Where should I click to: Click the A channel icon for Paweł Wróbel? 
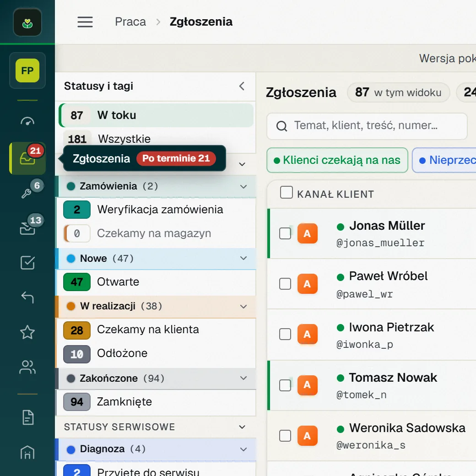click(x=307, y=283)
